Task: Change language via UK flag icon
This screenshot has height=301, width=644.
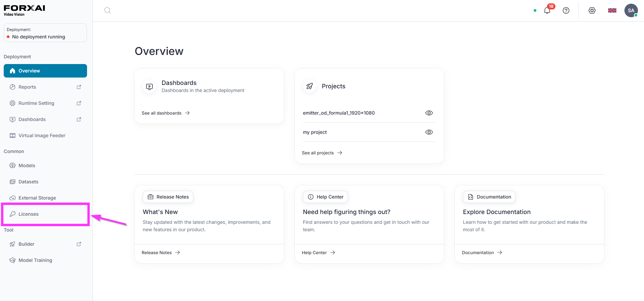Action: (612, 10)
